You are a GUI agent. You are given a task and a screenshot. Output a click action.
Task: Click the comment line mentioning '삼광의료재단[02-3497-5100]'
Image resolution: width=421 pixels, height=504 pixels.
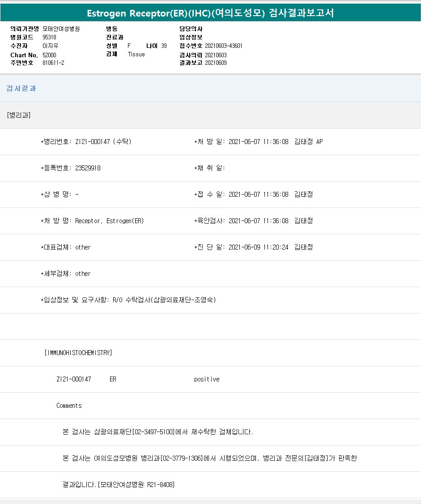[158, 432]
